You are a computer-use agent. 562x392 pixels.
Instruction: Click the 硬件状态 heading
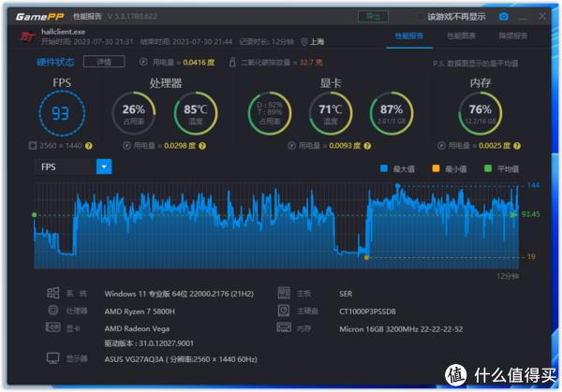coord(55,63)
